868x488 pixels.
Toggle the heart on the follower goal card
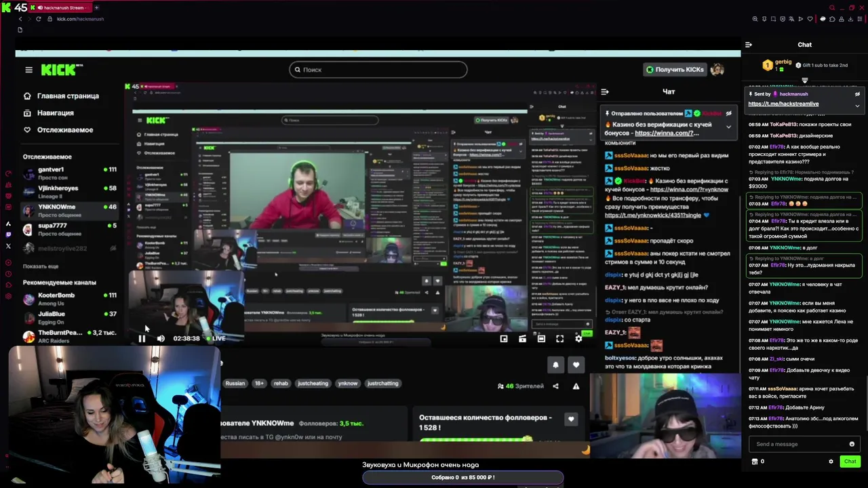571,419
